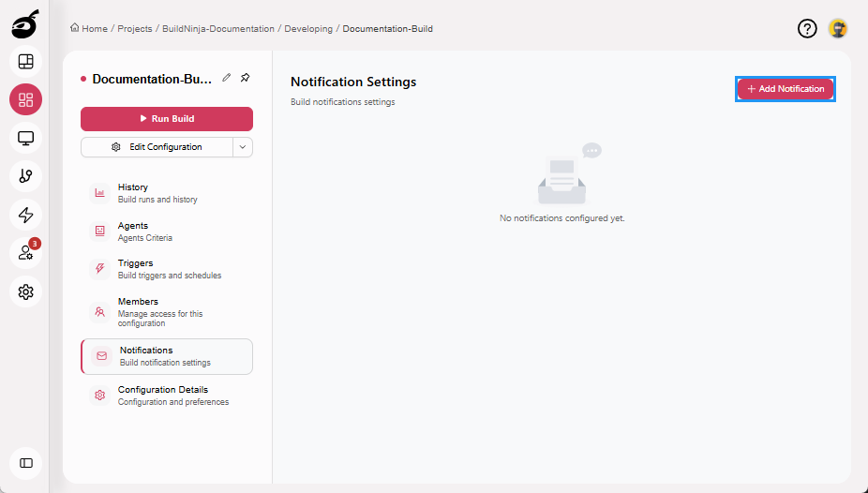Image resolution: width=868 pixels, height=493 pixels.
Task: Open the monitor agents sidebar icon
Action: (26, 138)
